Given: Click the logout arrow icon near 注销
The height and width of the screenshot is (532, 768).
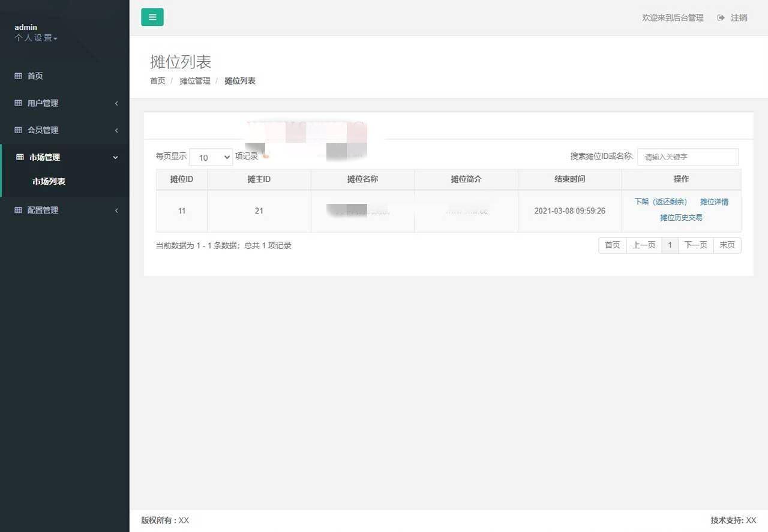Looking at the screenshot, I should click(x=720, y=17).
